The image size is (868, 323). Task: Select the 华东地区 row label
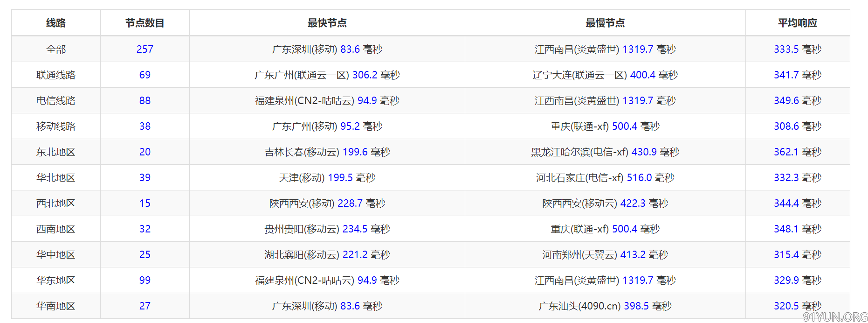click(56, 280)
